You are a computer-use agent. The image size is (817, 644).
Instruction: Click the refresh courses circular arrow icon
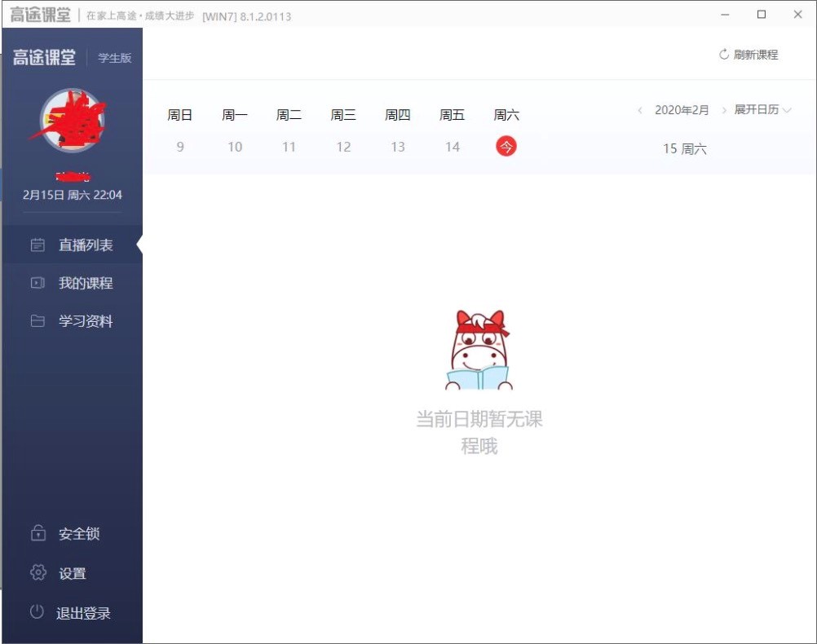click(724, 54)
